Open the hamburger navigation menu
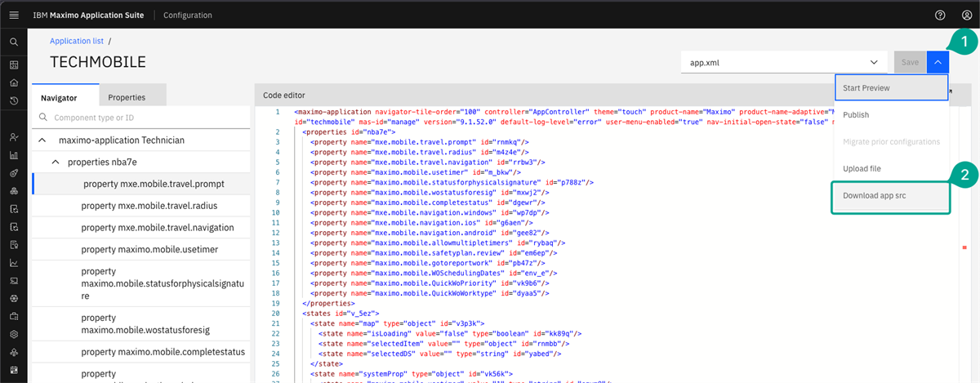The image size is (980, 383). point(14,15)
